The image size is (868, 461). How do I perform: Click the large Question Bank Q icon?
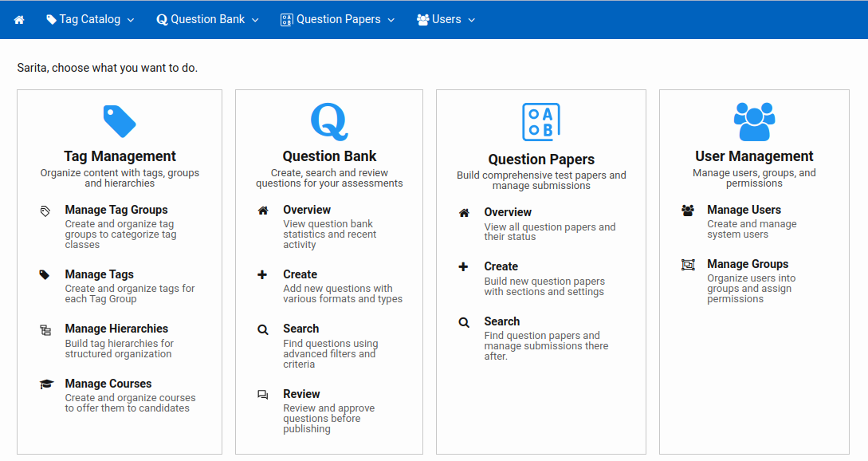pos(329,121)
